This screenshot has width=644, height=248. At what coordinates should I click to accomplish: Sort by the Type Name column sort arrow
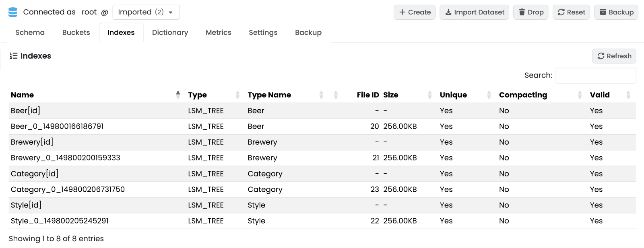coord(321,95)
